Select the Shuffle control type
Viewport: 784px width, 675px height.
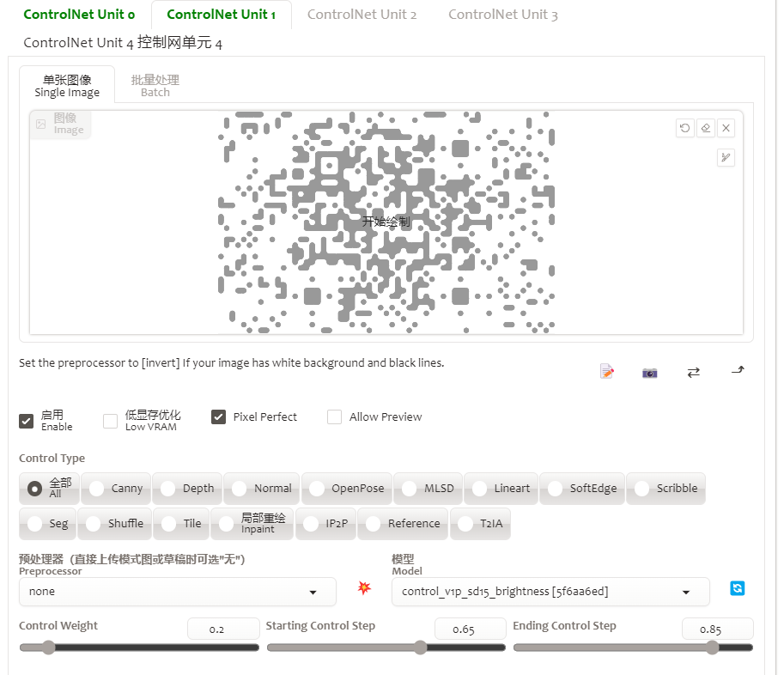114,524
